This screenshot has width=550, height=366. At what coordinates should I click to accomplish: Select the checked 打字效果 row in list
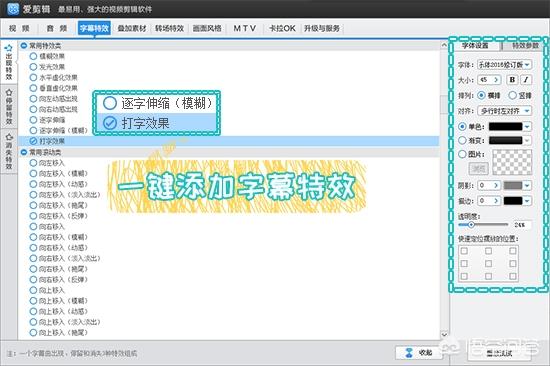point(229,141)
